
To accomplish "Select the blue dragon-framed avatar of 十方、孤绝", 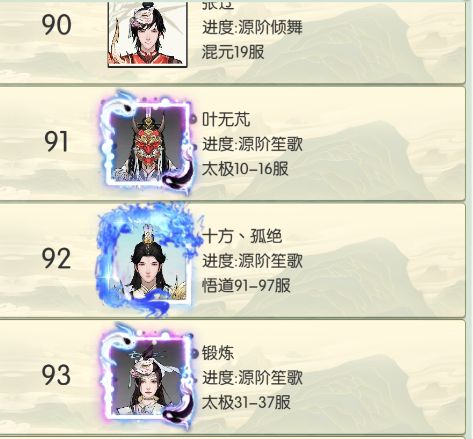I will click(147, 259).
